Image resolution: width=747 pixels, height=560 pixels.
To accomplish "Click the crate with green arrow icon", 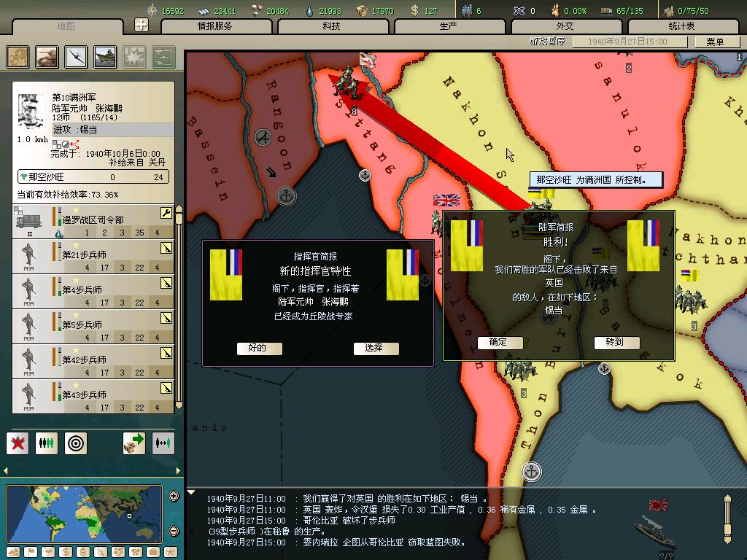I will click(x=134, y=443).
